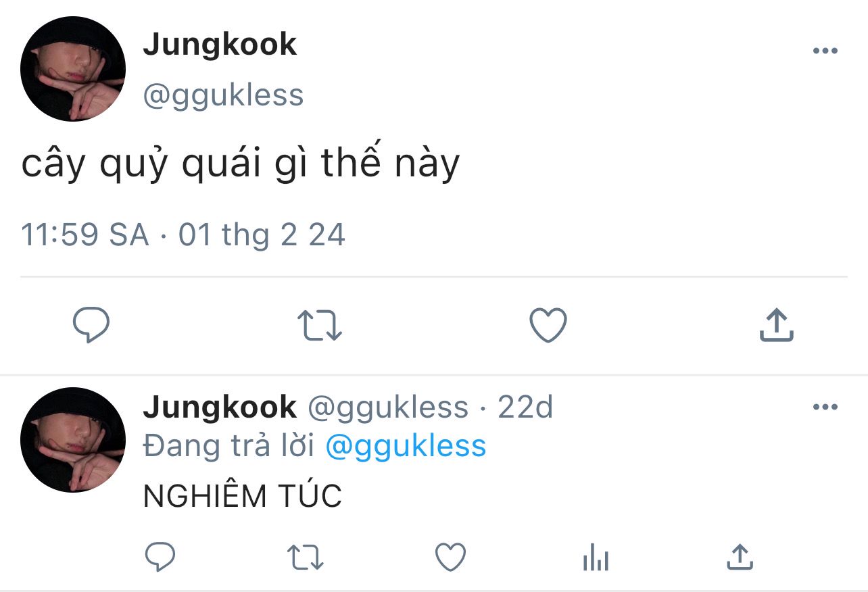This screenshot has height=592, width=868.
Task: Like the main tweet
Action: [548, 326]
